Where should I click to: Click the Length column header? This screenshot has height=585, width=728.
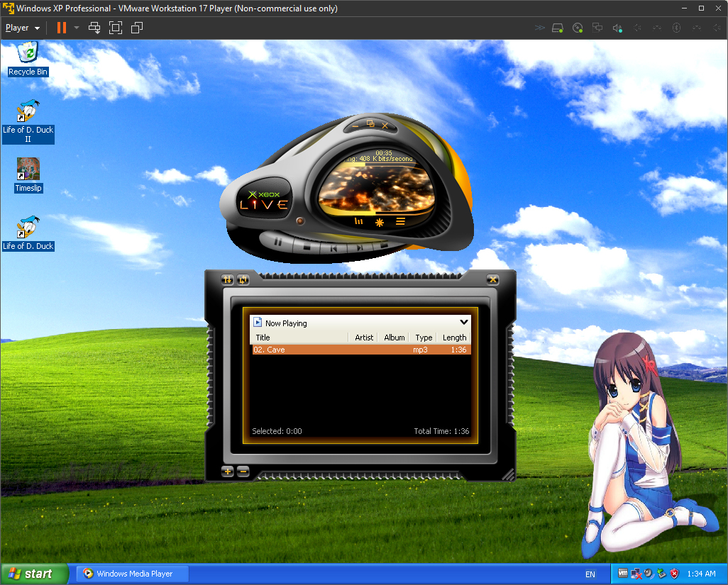point(454,338)
